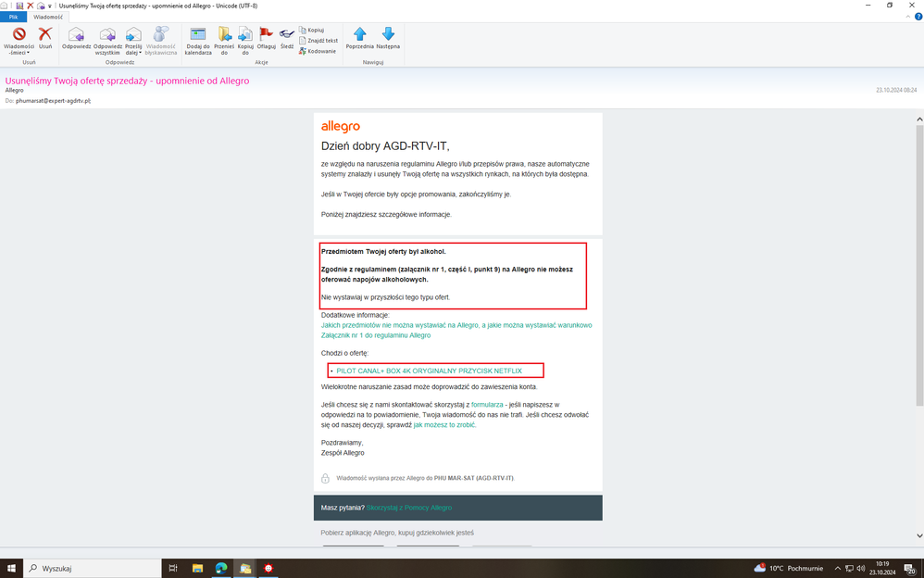Open Skorzystaj z Pomocy Allegro link
The width and height of the screenshot is (924, 578).
[x=409, y=508]
